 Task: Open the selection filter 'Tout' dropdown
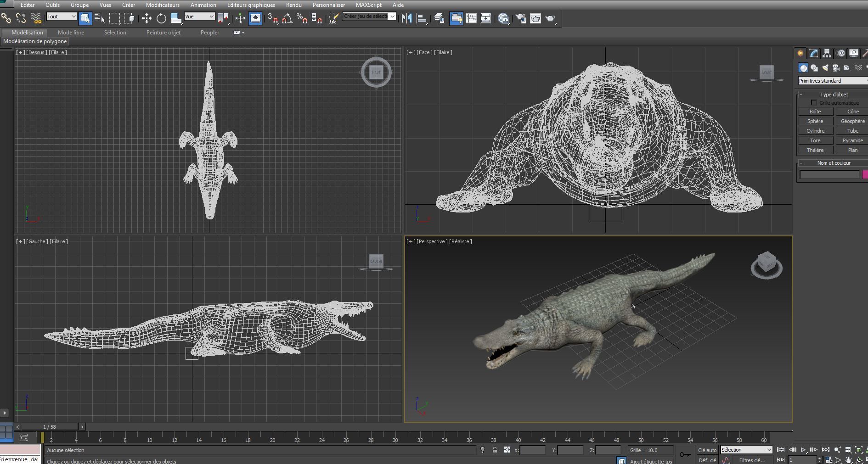pos(62,17)
